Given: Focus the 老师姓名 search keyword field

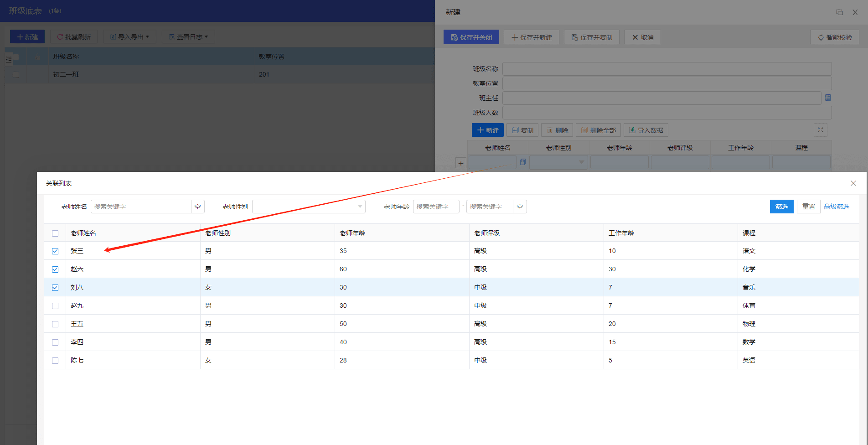Looking at the screenshot, I should pos(141,207).
